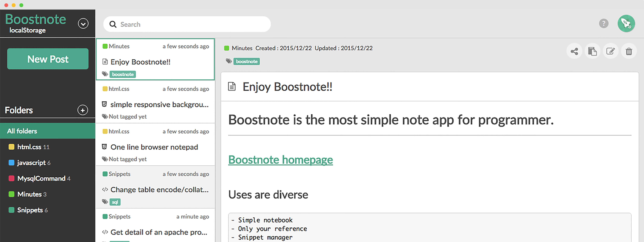Screen dimensions: 644x242
Task: Click the sql tag in note list
Action: coord(115,202)
